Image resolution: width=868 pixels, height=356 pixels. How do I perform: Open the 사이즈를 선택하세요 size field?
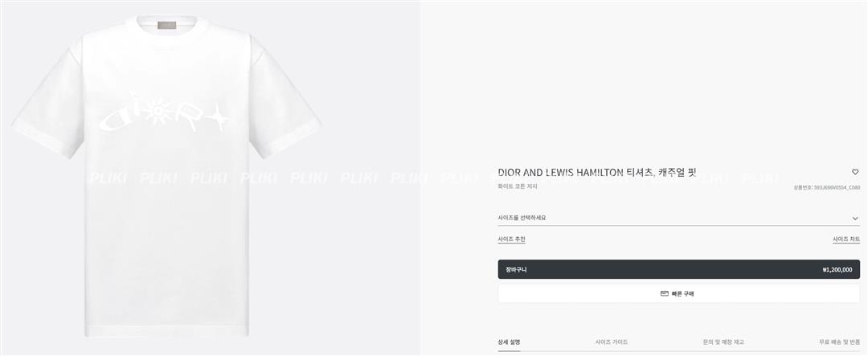pyautogui.click(x=678, y=218)
